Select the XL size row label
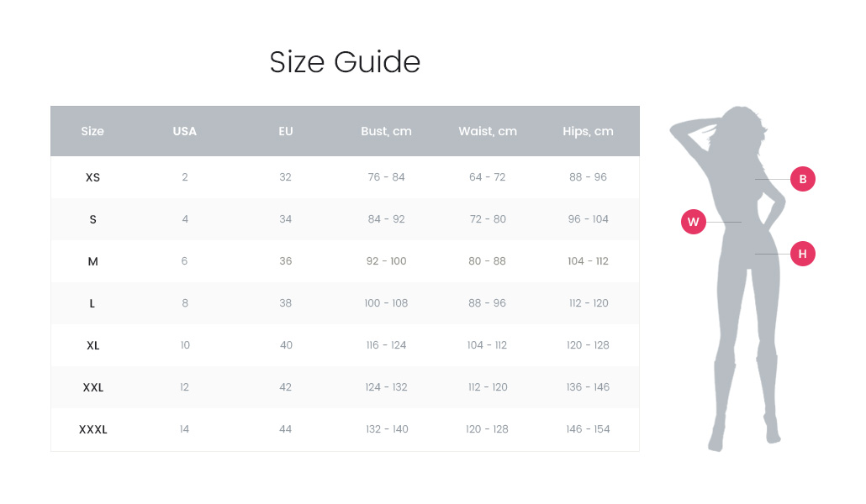 [x=92, y=345]
